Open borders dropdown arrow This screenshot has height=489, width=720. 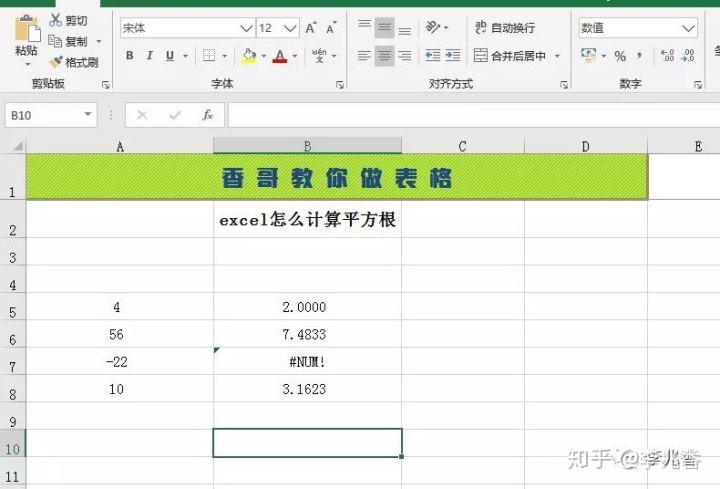(x=225, y=56)
